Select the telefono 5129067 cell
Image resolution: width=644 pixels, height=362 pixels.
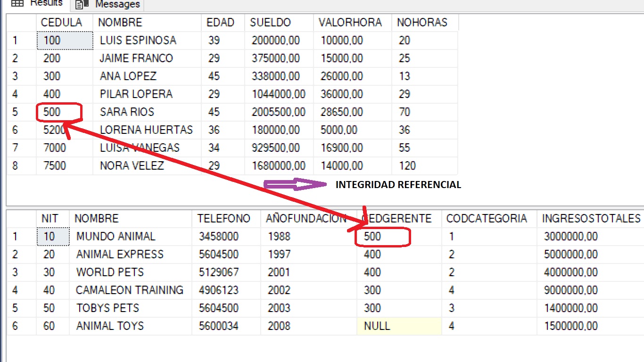[226, 272]
